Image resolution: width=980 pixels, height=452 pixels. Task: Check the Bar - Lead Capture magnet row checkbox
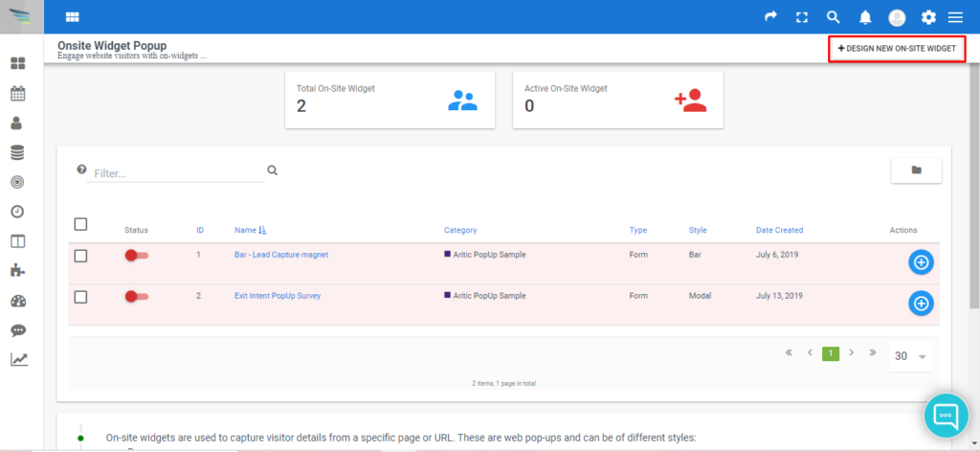(x=80, y=256)
